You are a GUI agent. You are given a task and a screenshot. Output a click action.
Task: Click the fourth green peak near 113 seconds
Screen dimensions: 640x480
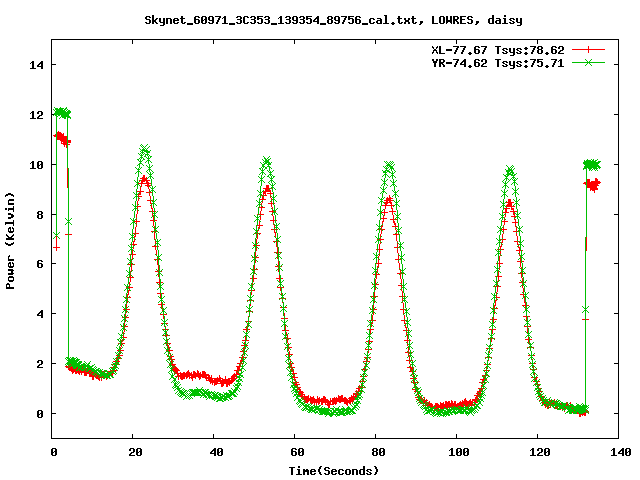coord(510,170)
